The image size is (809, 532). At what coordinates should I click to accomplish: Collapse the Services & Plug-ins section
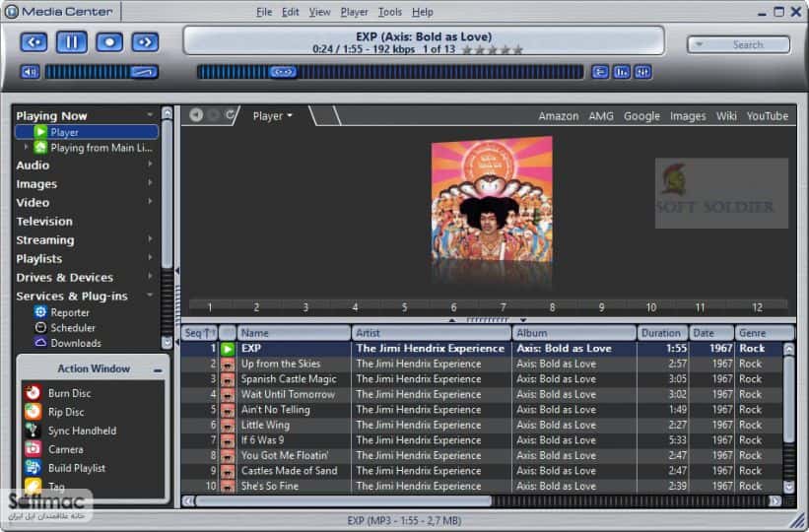(x=150, y=295)
